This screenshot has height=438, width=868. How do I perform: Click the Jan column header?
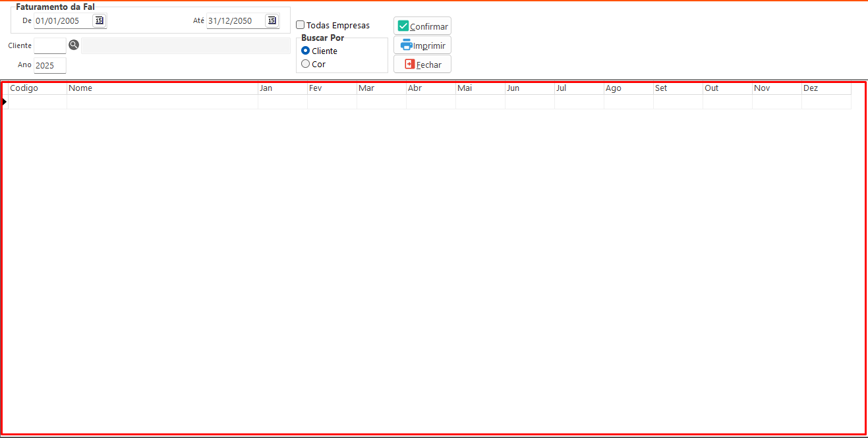[x=283, y=88]
